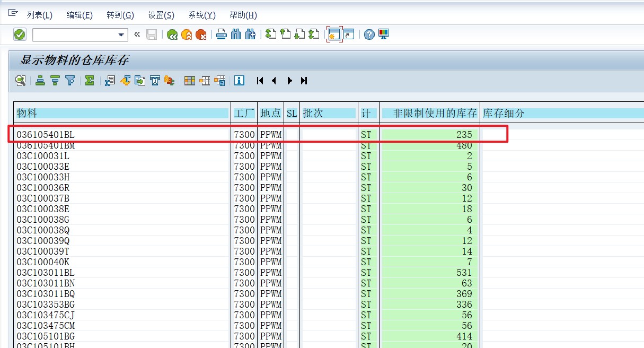
Task: Open the 设置(S) menu
Action: [x=161, y=15]
